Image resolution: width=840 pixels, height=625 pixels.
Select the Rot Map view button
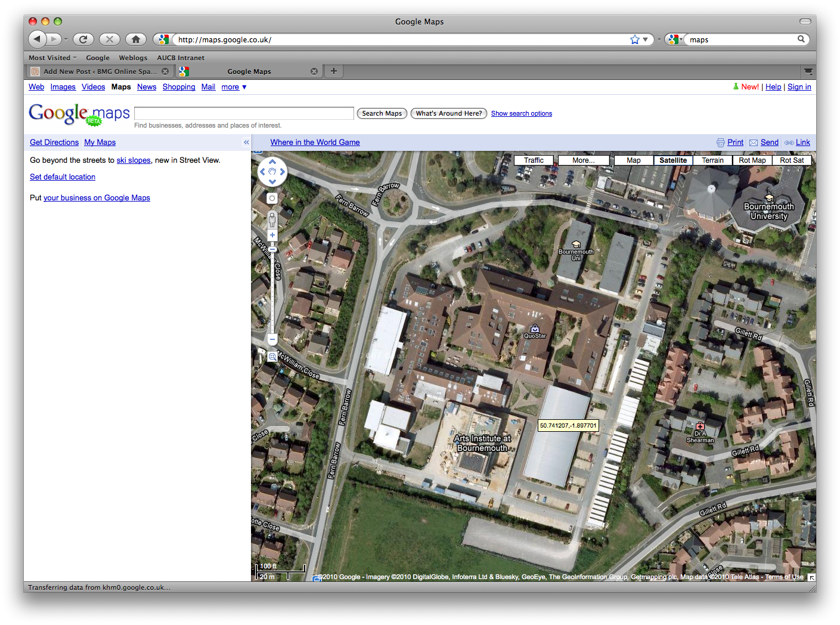click(x=752, y=160)
